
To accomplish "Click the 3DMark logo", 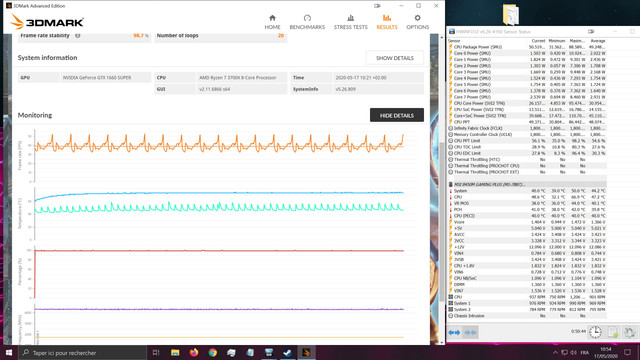I will pyautogui.click(x=47, y=22).
